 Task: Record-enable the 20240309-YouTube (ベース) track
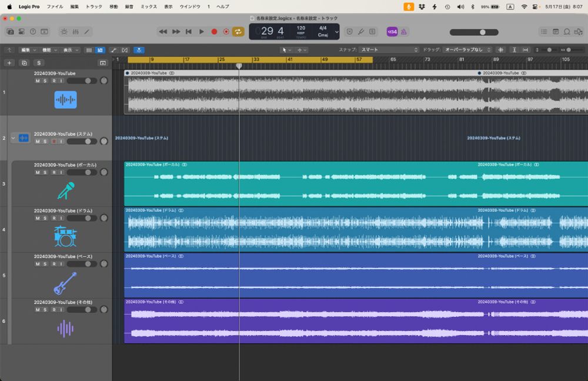54,264
